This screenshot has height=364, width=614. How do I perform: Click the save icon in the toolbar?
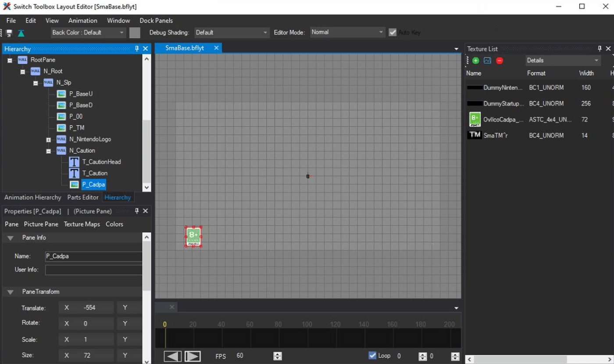[x=9, y=33]
